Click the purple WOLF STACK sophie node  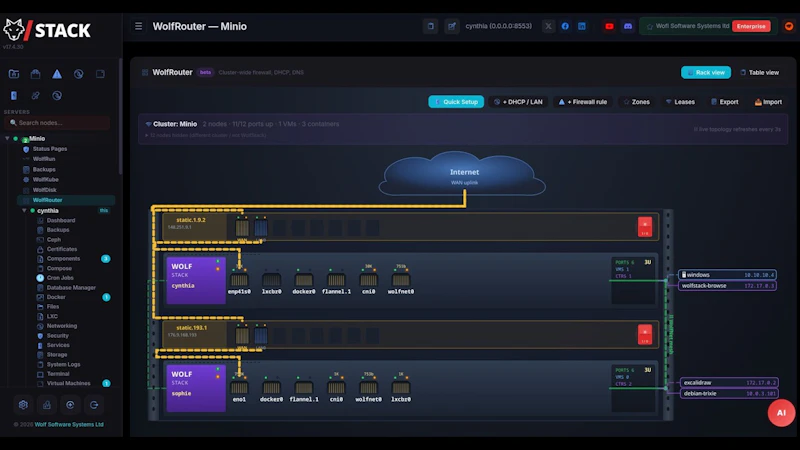point(196,388)
